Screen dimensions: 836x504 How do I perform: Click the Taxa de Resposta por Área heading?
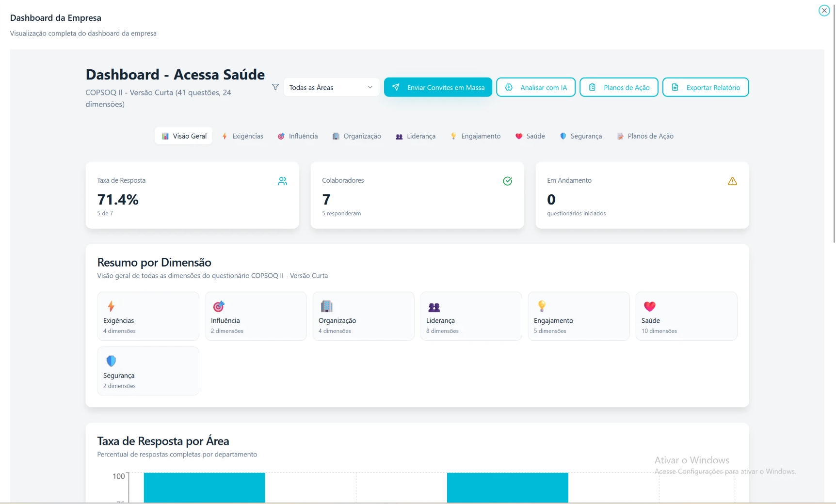click(x=163, y=441)
